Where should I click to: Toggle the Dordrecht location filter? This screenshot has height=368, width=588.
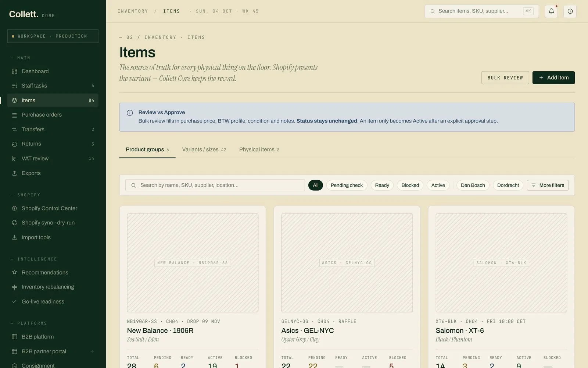click(x=508, y=185)
